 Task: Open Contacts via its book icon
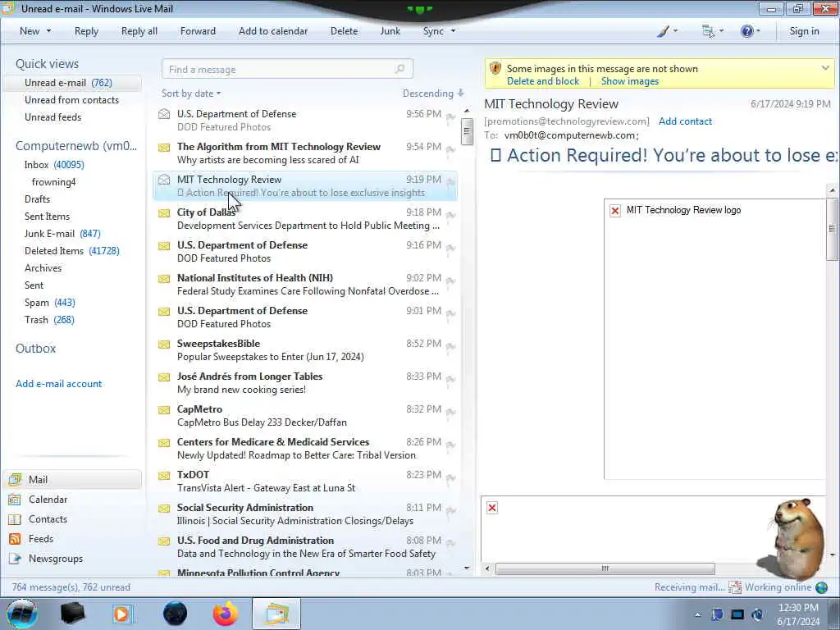point(15,519)
